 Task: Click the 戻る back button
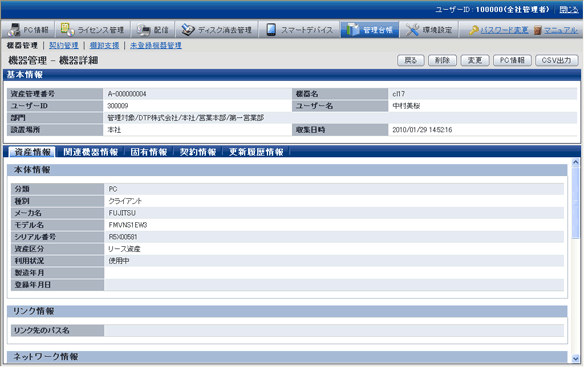click(x=411, y=60)
